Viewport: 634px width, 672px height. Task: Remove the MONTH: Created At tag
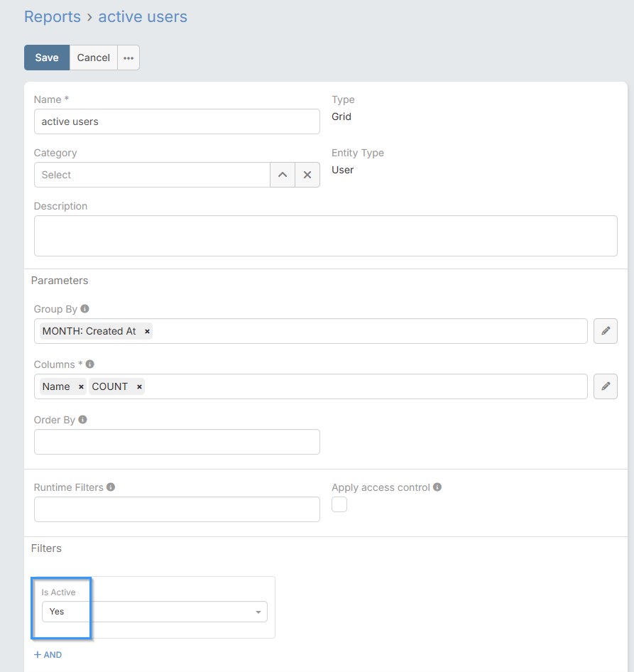[x=147, y=332]
